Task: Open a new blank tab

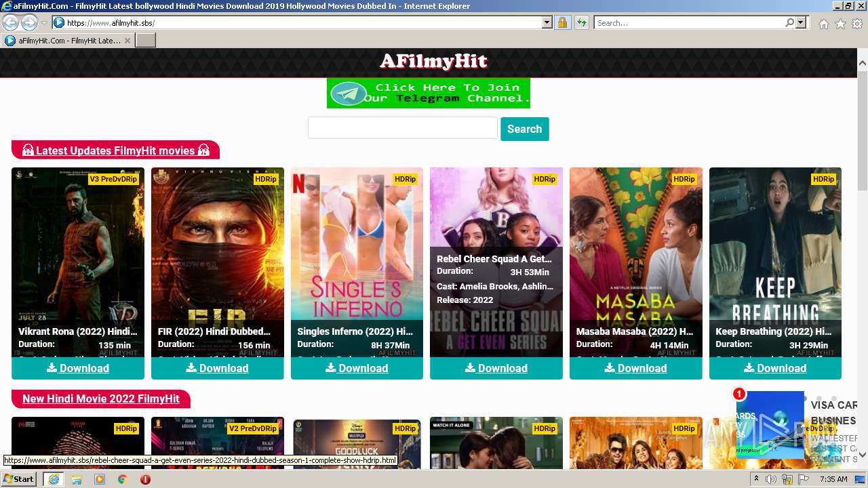Action: (x=146, y=41)
